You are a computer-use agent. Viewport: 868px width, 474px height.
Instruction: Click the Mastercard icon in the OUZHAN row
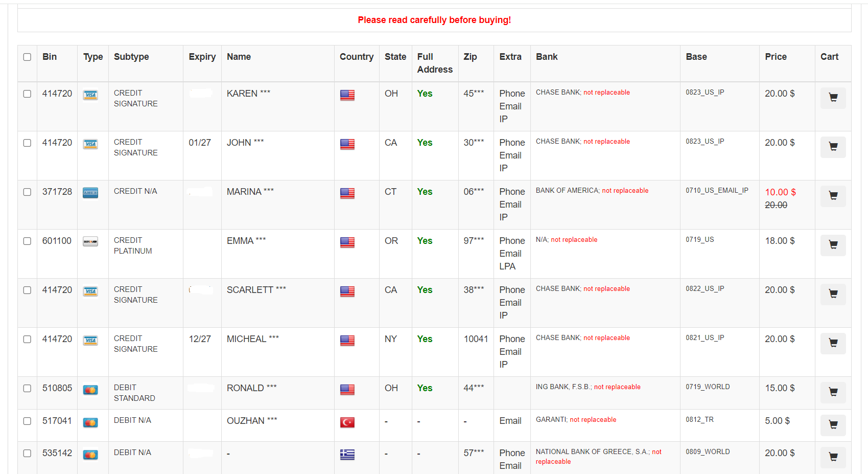90,423
